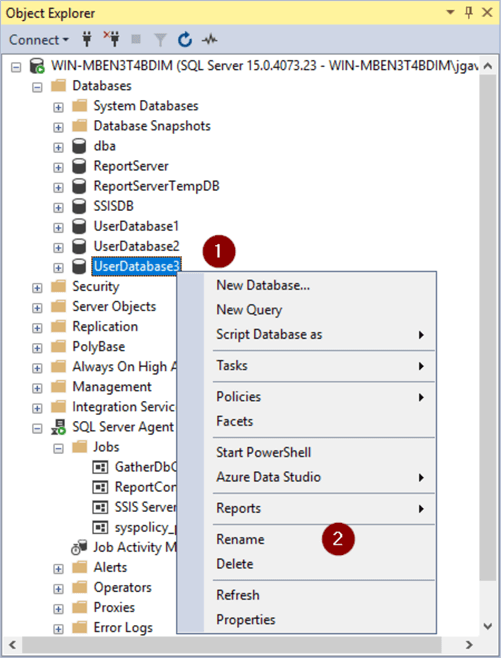Expand the ReportServerTempDB node

(58, 188)
